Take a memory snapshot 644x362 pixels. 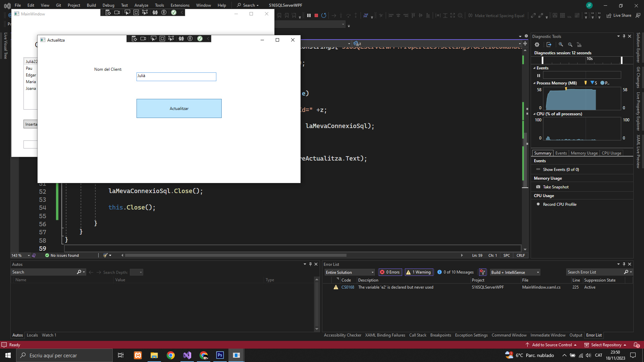[x=555, y=187]
